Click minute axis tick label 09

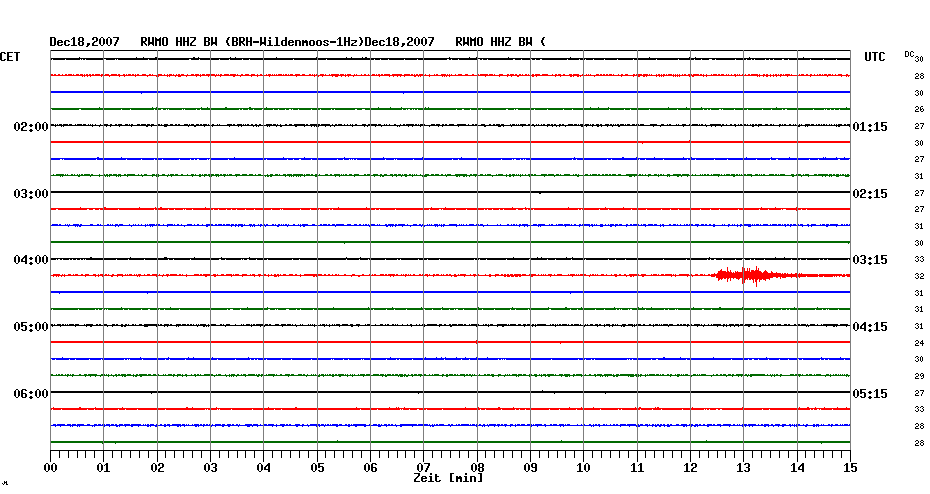530,468
